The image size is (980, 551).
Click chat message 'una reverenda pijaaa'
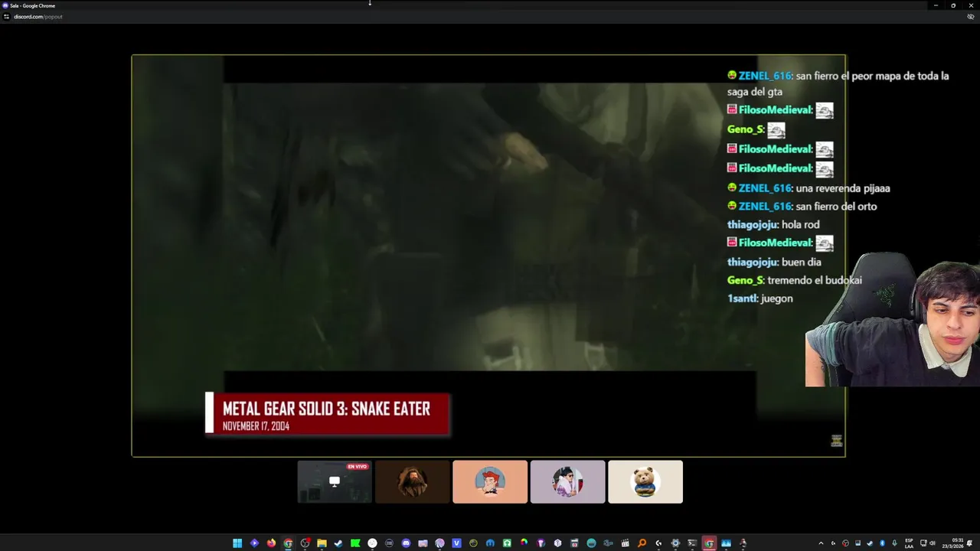[843, 188]
